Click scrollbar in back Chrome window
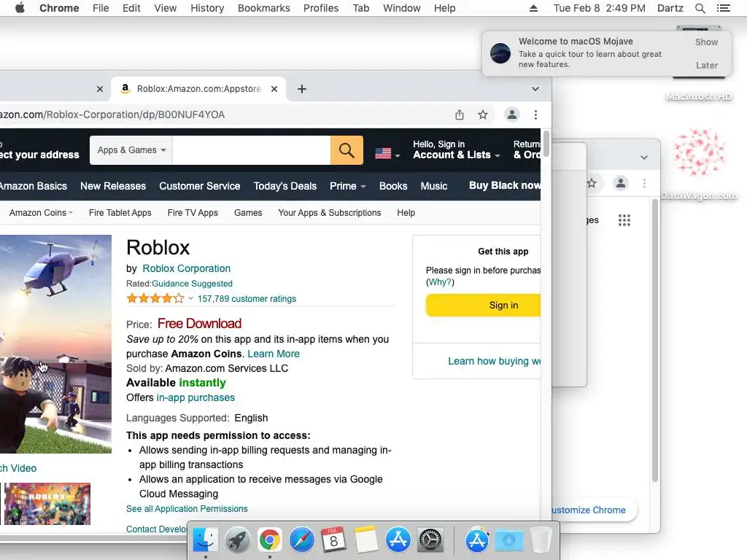 655,341
